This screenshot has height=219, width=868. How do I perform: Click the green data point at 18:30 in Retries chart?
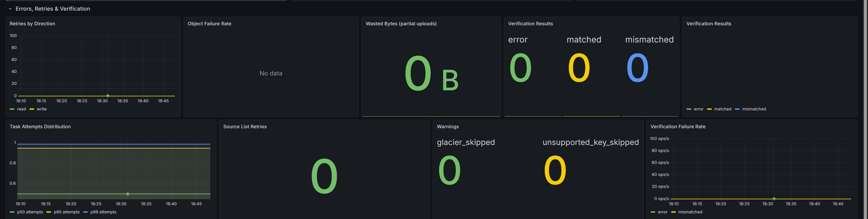point(108,96)
